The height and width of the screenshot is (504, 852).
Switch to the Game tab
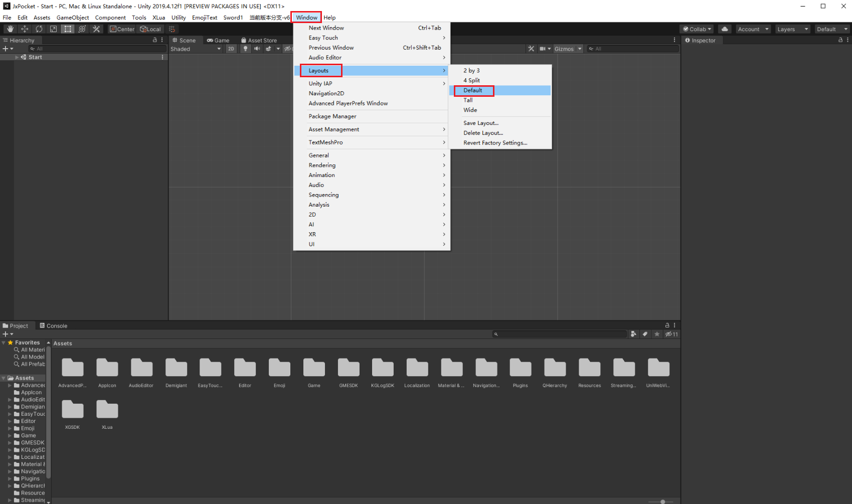pos(219,40)
